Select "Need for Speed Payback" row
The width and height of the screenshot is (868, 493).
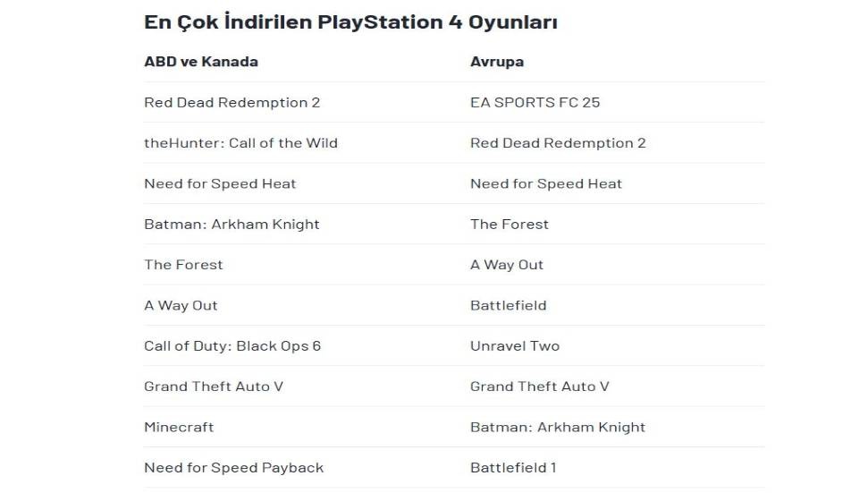pos(233,467)
